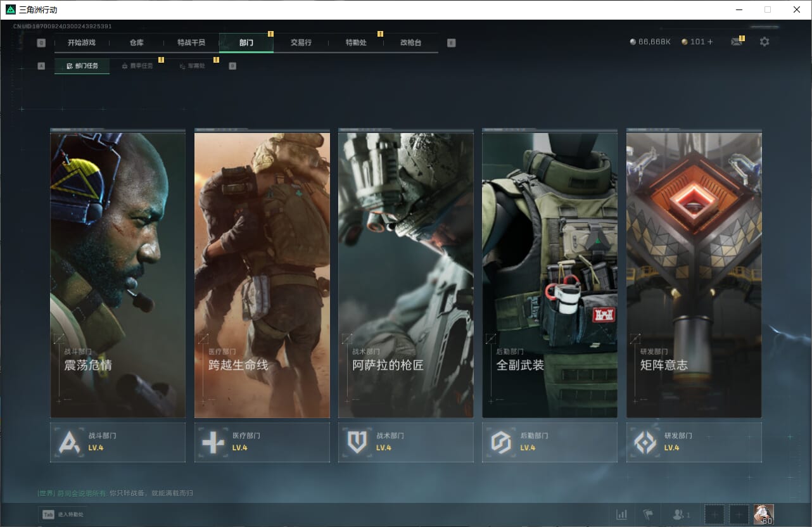Image resolution: width=812 pixels, height=527 pixels.
Task: Click the flag icon in bottom bar
Action: click(647, 514)
